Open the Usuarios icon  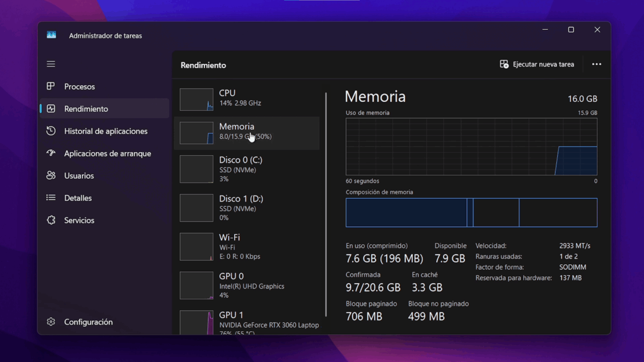[51, 175]
